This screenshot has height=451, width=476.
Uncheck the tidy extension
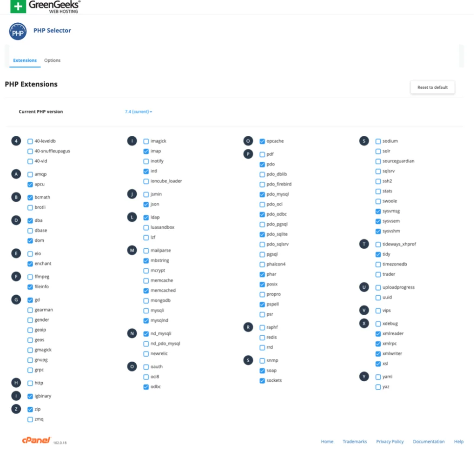(378, 254)
